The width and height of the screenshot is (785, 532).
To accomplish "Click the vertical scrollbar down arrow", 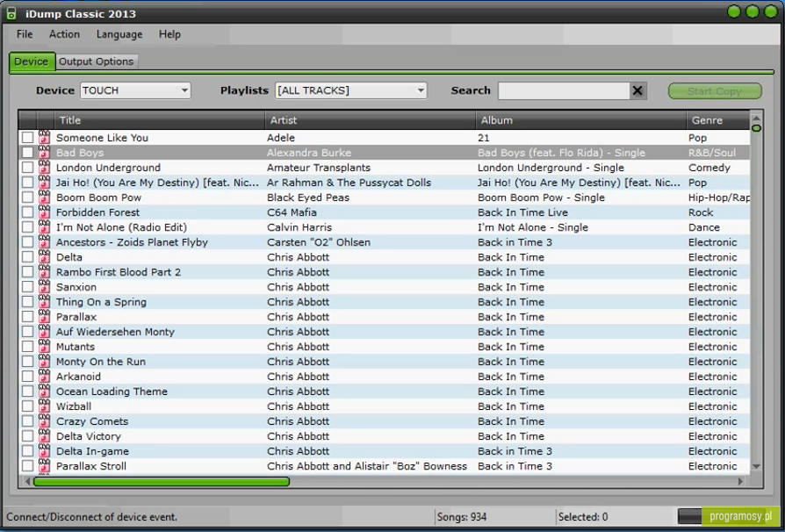I will coord(757,466).
